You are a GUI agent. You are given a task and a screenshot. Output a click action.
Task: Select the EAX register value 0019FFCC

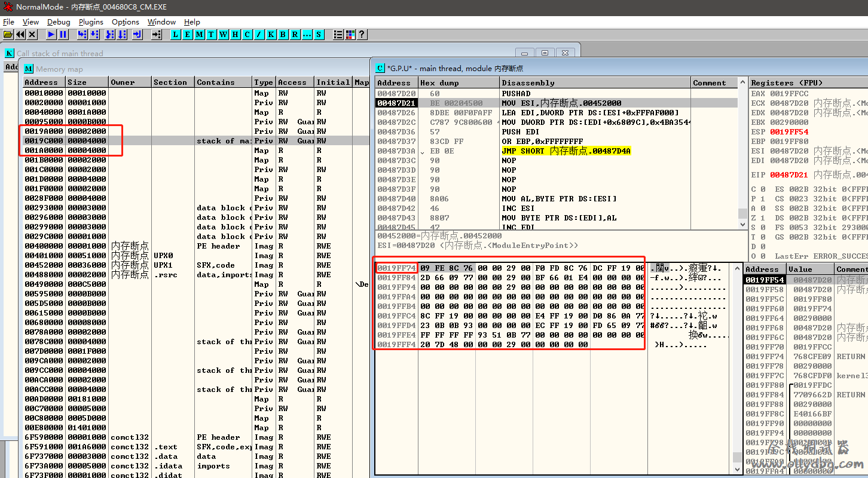click(x=788, y=94)
